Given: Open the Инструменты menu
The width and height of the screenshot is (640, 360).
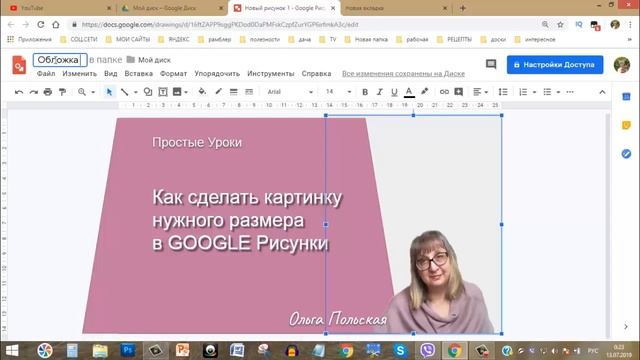Looking at the screenshot, I should (x=271, y=74).
